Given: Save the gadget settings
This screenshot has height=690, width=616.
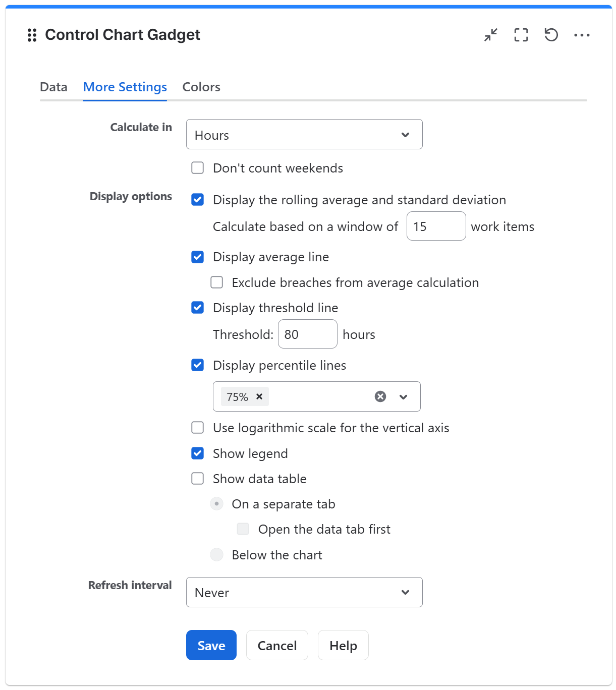Looking at the screenshot, I should [211, 645].
